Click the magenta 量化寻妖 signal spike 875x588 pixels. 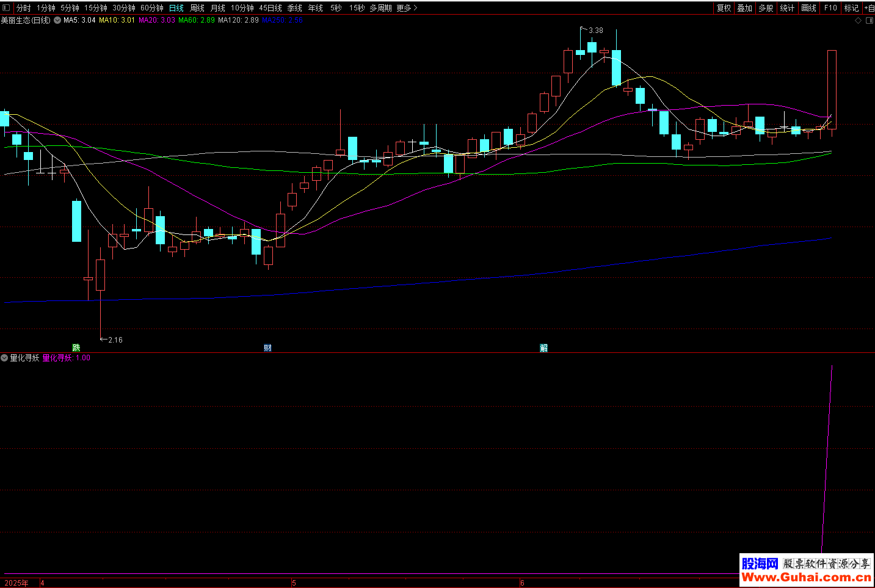(827, 458)
